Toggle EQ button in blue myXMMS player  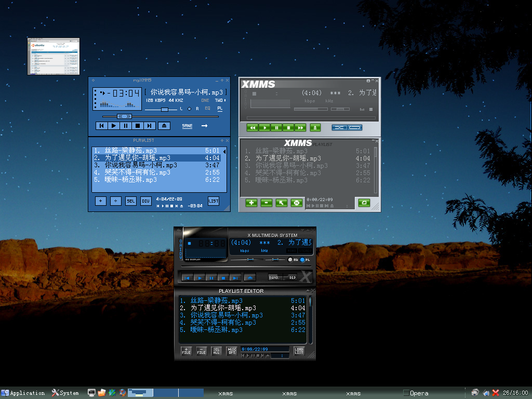(208, 108)
